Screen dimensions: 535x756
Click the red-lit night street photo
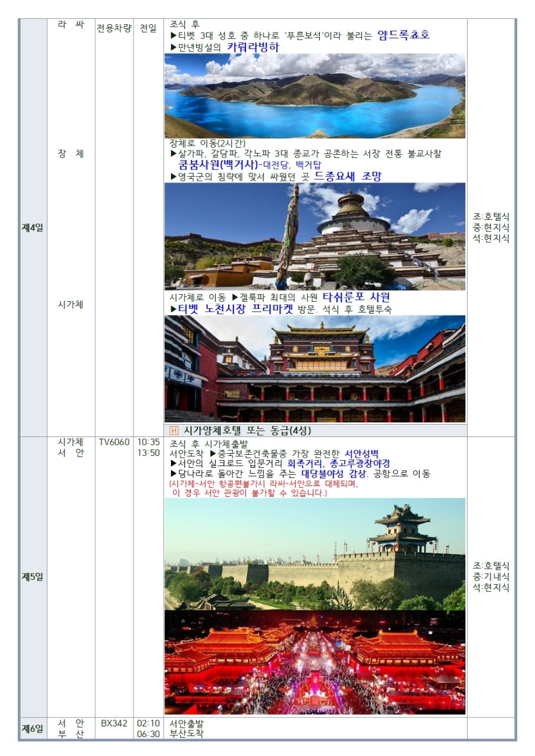(314, 662)
